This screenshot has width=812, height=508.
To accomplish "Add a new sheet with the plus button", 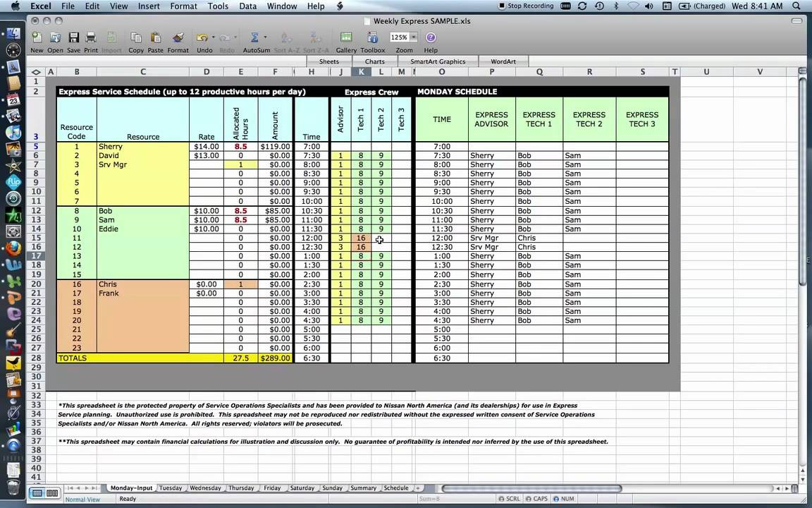I will (417, 488).
